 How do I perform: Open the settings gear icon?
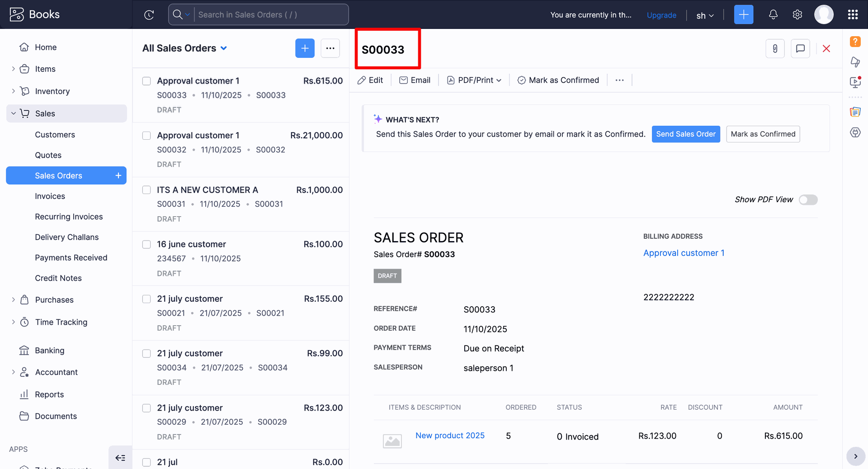pos(797,14)
